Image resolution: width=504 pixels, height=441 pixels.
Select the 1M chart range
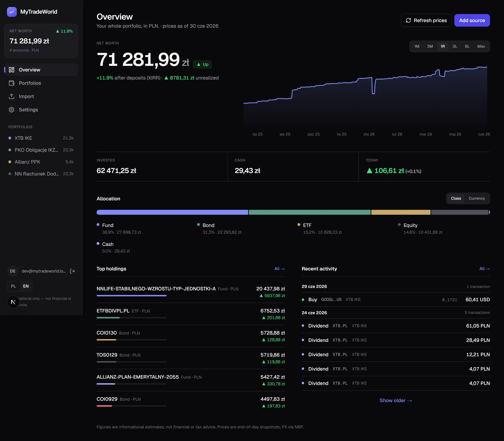click(417, 46)
